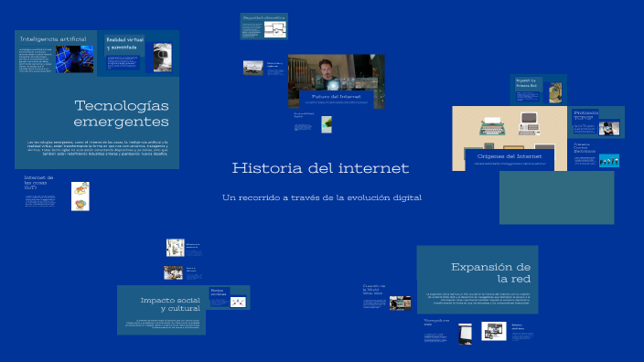
Task: Click the small sign photo left of Futuro cover
Action: (x=253, y=68)
